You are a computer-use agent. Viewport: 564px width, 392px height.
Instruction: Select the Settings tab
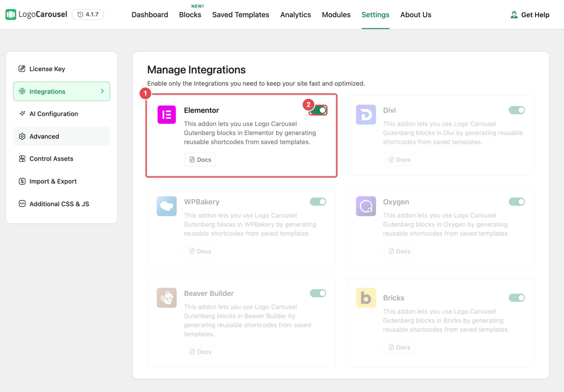[375, 15]
